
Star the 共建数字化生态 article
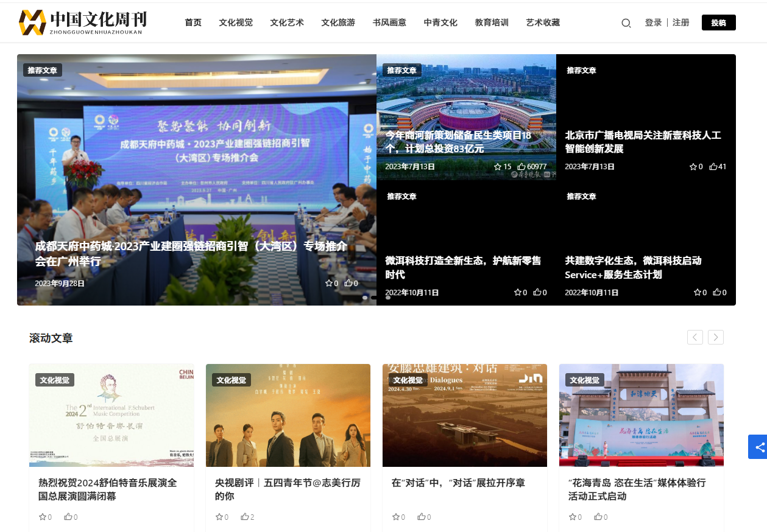[698, 292]
